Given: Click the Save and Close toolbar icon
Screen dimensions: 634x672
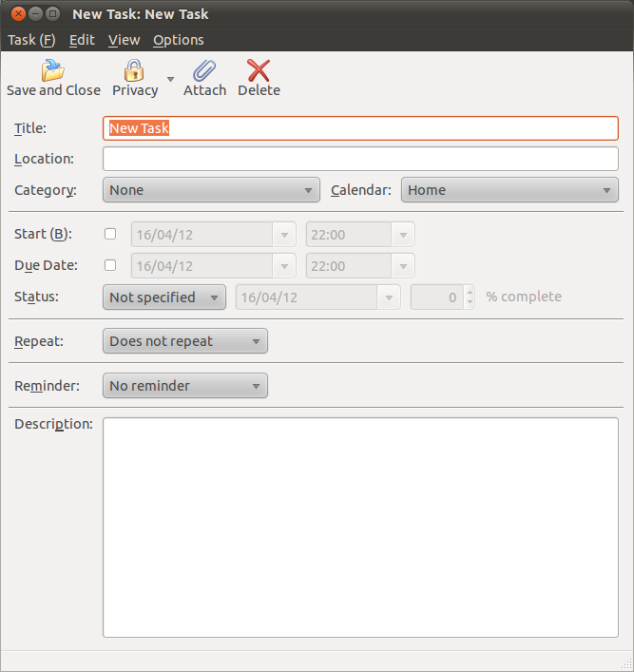Looking at the screenshot, I should [53, 70].
